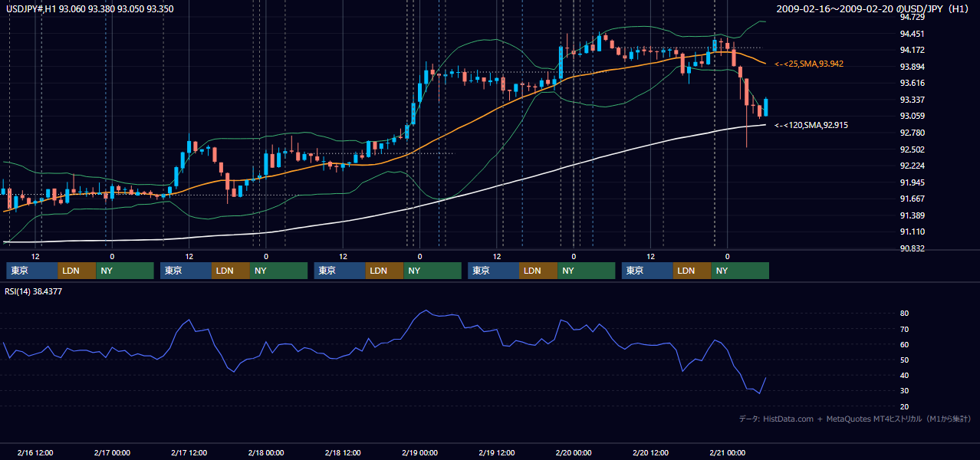Click price axis value 93.894

tap(912, 67)
